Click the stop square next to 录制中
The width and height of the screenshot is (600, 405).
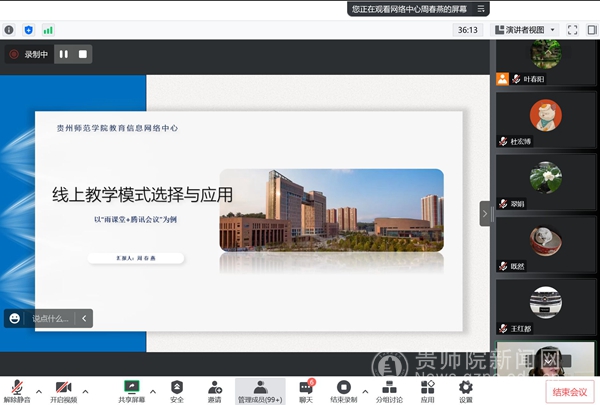pyautogui.click(x=83, y=54)
